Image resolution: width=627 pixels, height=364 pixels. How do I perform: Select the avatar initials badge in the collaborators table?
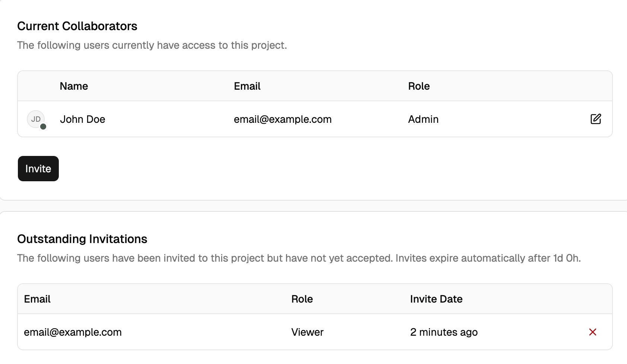[36, 119]
